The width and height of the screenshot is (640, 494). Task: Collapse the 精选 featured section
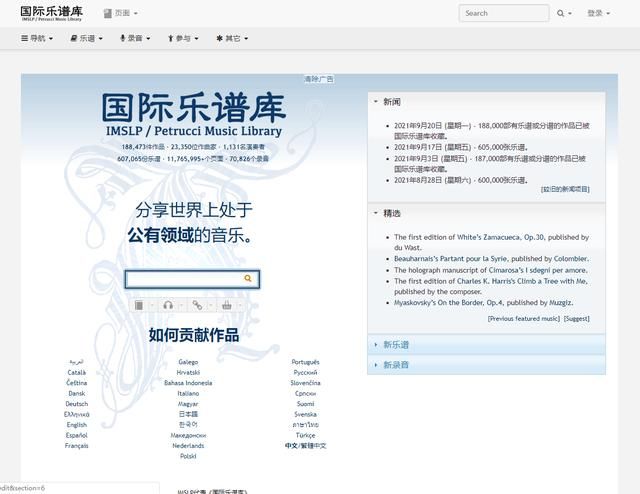(x=387, y=213)
